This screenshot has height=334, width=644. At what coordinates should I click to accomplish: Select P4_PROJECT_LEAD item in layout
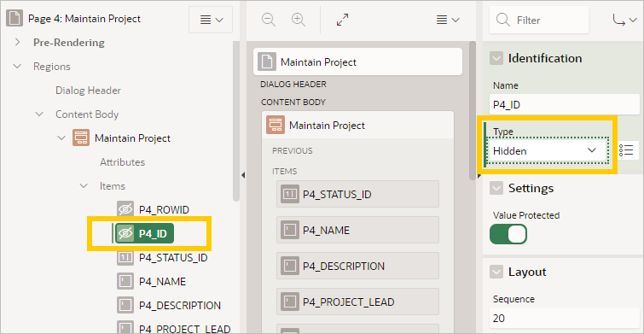pos(357,302)
